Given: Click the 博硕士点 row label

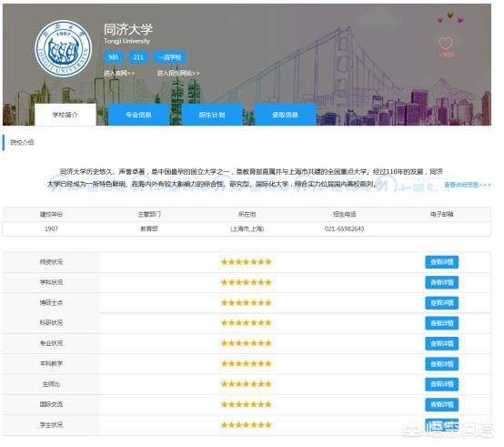Looking at the screenshot, I should point(52,302).
